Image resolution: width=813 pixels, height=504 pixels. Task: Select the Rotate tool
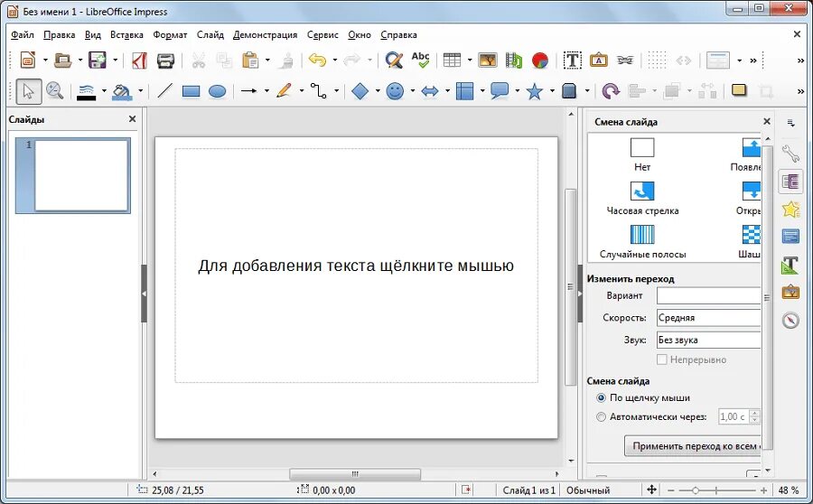[611, 92]
